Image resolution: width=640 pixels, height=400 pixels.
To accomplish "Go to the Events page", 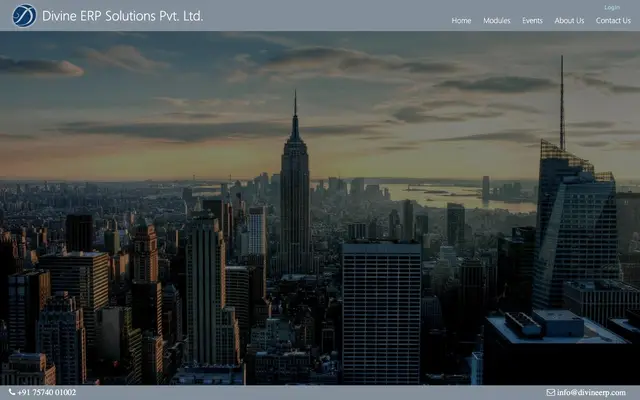I will (532, 20).
